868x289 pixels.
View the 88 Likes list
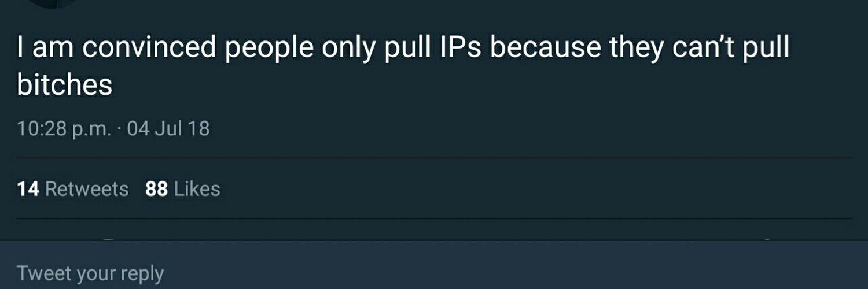[x=183, y=189]
